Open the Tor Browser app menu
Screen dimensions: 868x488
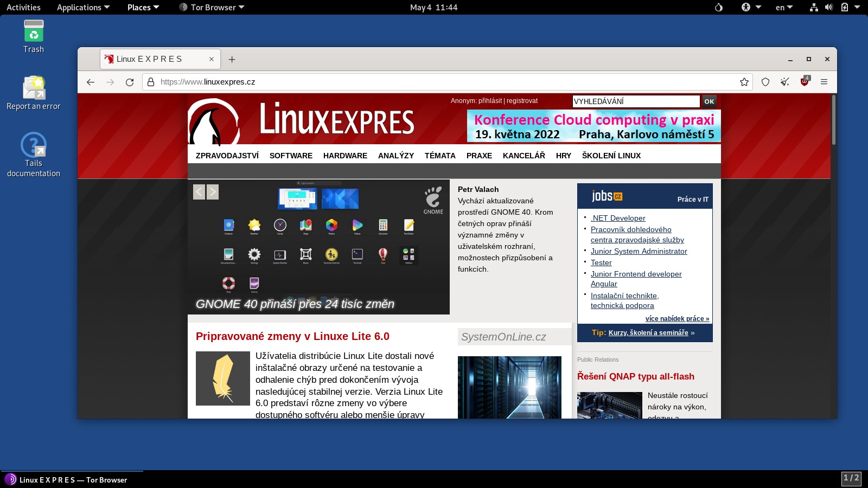pos(212,8)
